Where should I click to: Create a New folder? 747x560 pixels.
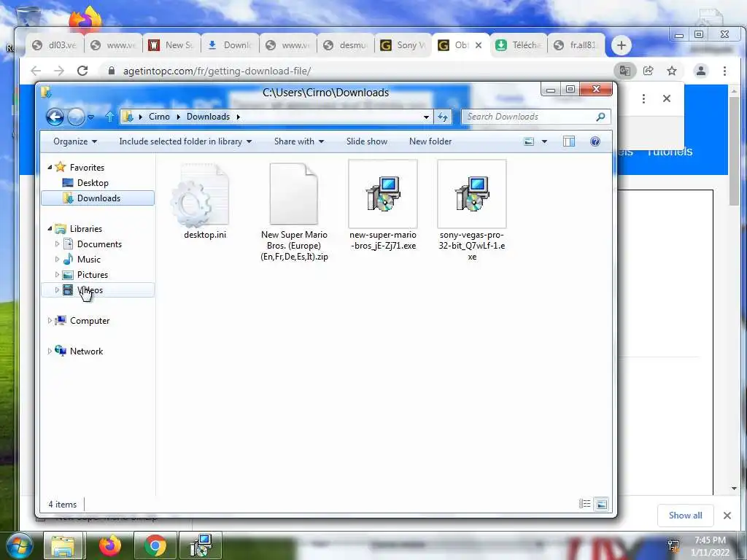coord(430,141)
